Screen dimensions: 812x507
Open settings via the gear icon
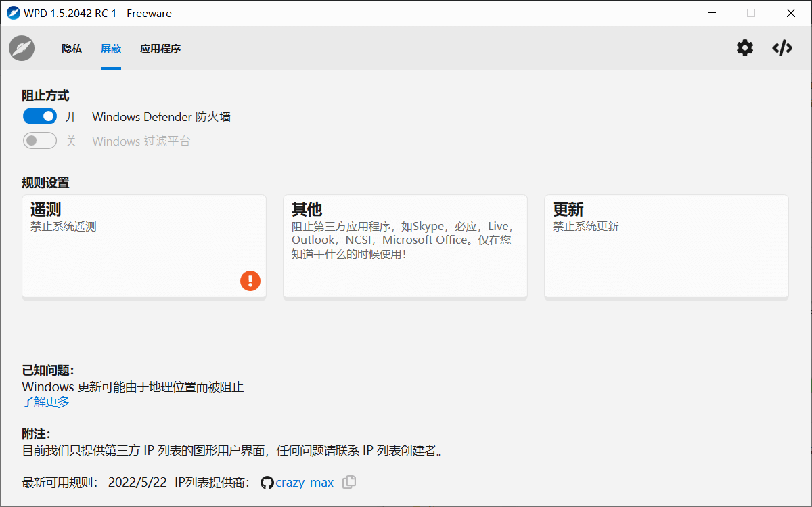[745, 48]
